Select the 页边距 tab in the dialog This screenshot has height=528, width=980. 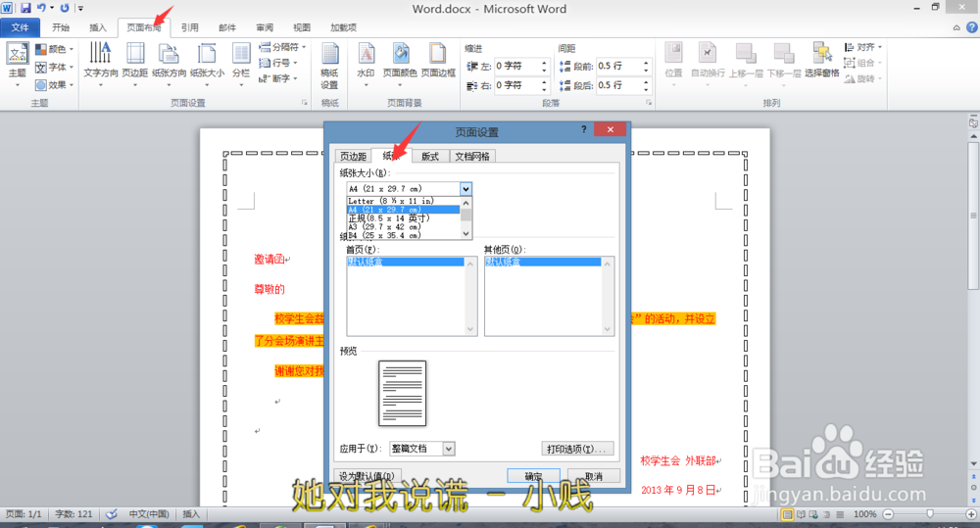[x=353, y=156]
